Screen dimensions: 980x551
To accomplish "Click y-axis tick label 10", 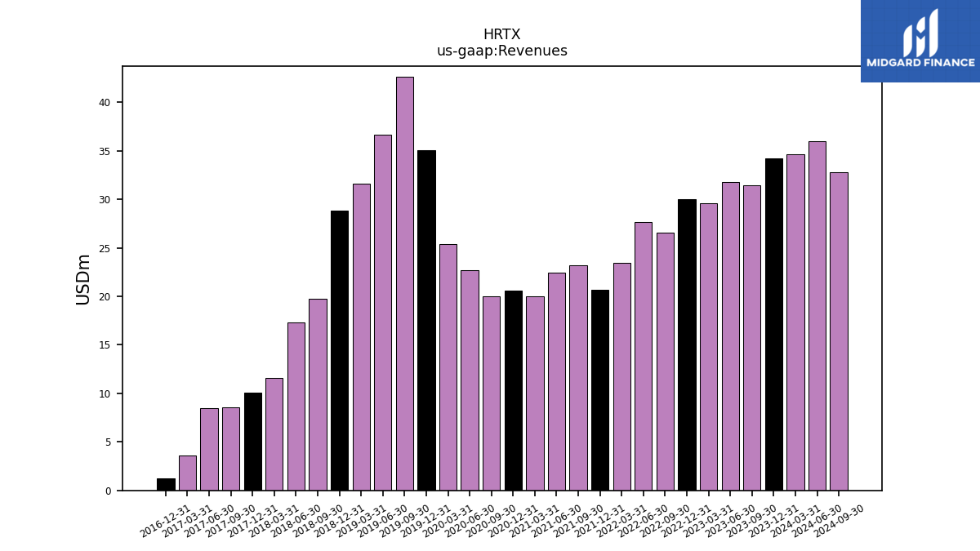I will (105, 394).
